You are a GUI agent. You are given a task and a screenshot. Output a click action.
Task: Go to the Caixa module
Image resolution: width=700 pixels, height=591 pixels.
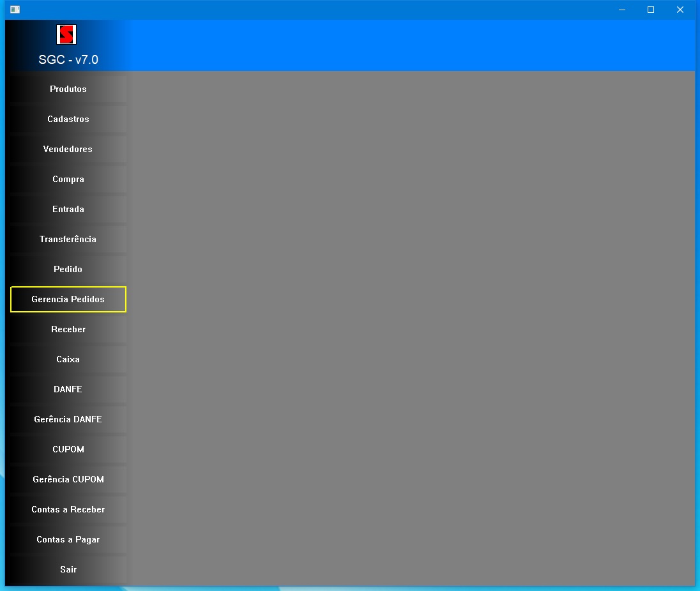[68, 359]
